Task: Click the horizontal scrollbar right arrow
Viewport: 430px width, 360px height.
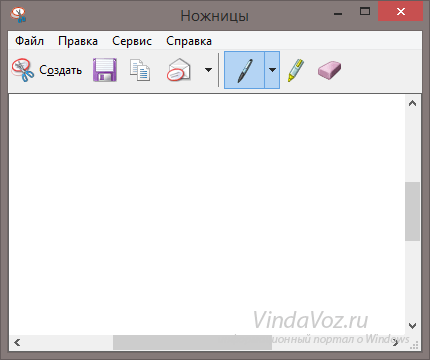Action: click(395, 342)
